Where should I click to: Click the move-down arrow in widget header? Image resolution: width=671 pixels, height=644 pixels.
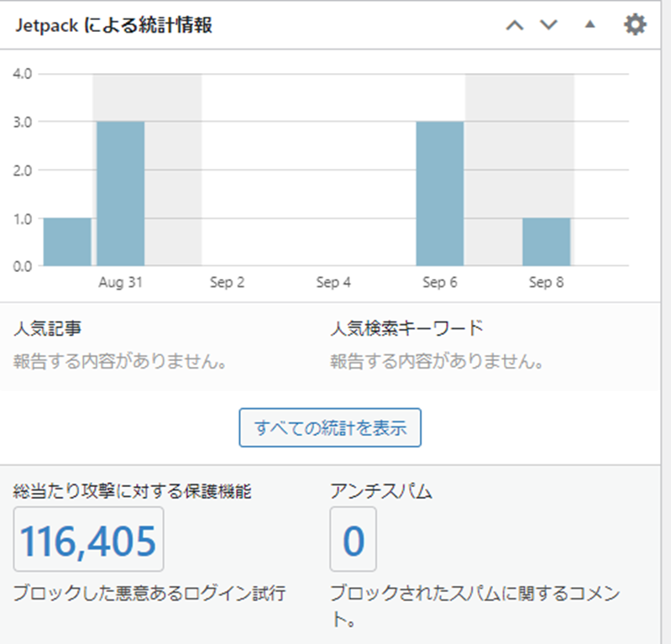(x=548, y=25)
